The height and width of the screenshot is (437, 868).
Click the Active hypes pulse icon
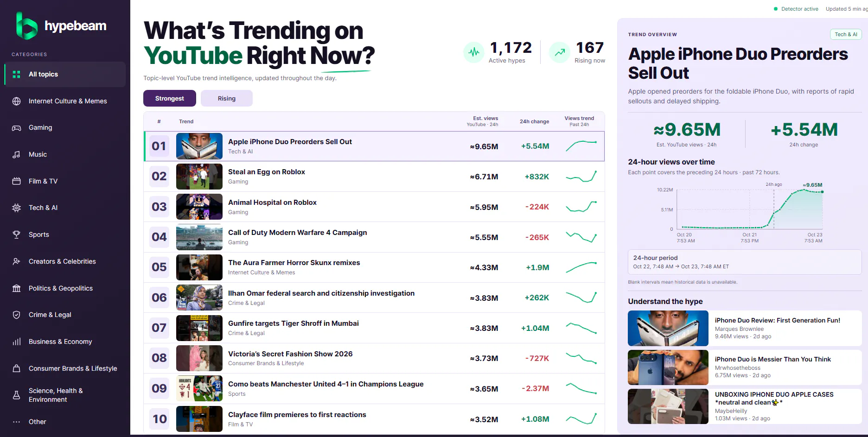point(474,52)
